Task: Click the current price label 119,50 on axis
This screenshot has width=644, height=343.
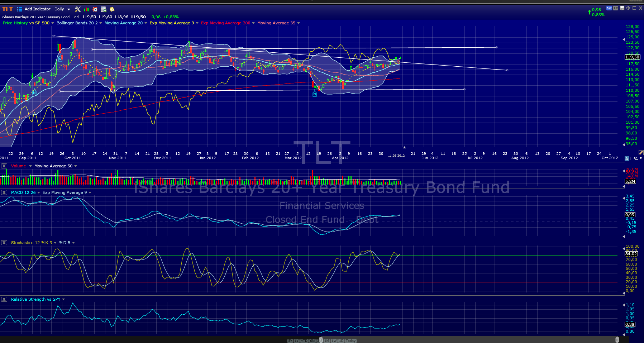Action: (x=632, y=57)
